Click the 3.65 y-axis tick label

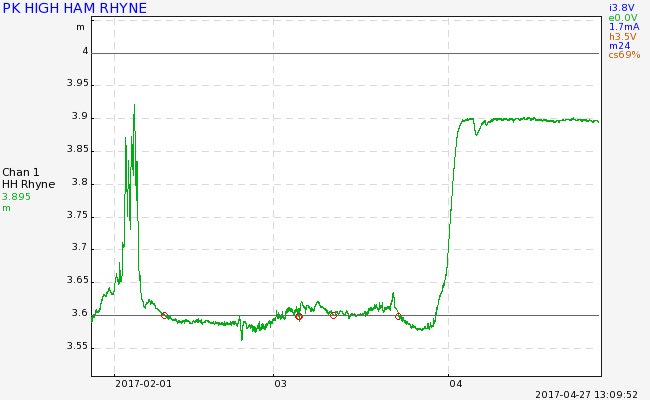pyautogui.click(x=78, y=280)
